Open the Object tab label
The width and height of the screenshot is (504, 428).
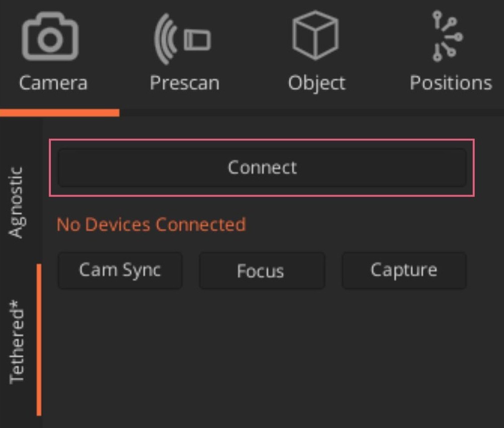(317, 82)
